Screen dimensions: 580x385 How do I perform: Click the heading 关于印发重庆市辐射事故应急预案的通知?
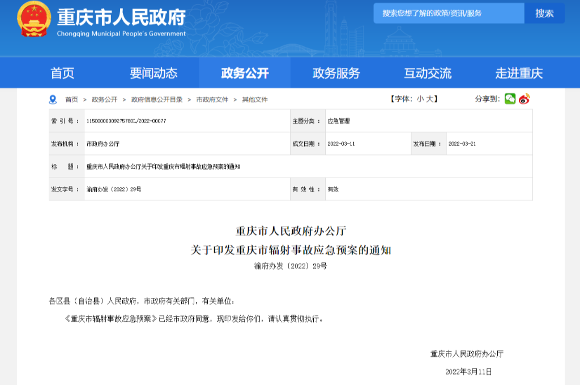click(291, 250)
